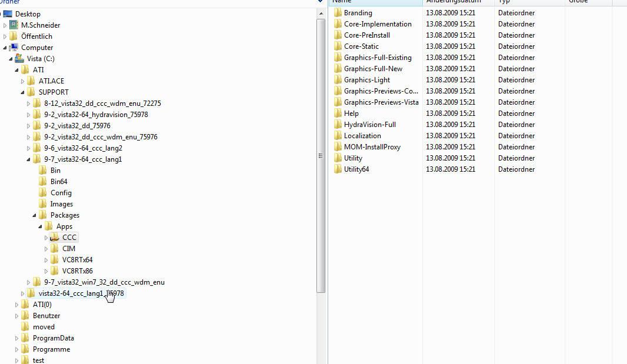
Task: Click the Computer icon in folder tree
Action: point(14,48)
